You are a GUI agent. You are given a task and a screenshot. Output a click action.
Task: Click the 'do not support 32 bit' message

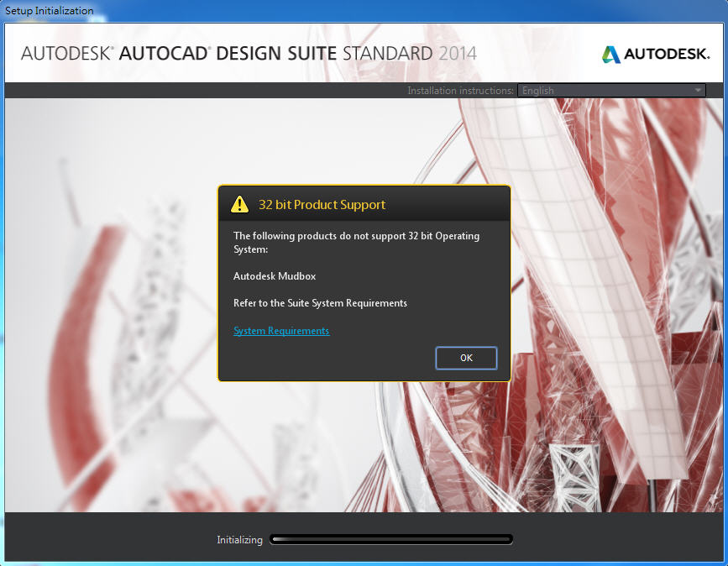click(357, 243)
